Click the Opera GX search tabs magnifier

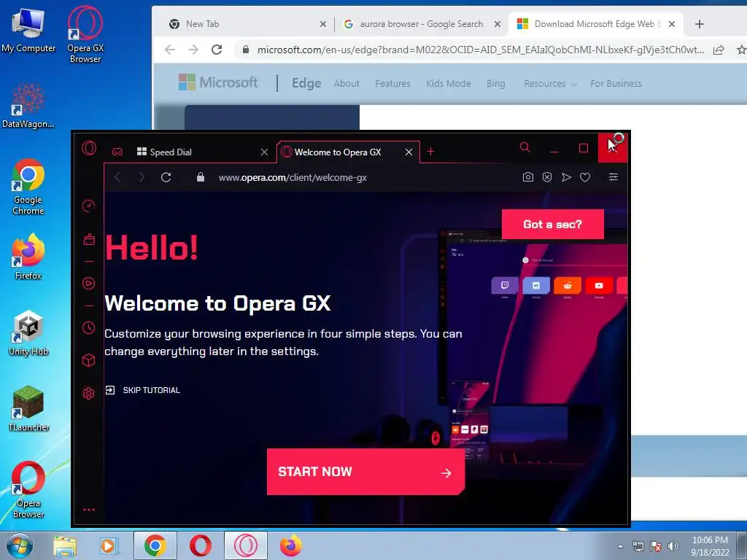click(x=525, y=147)
